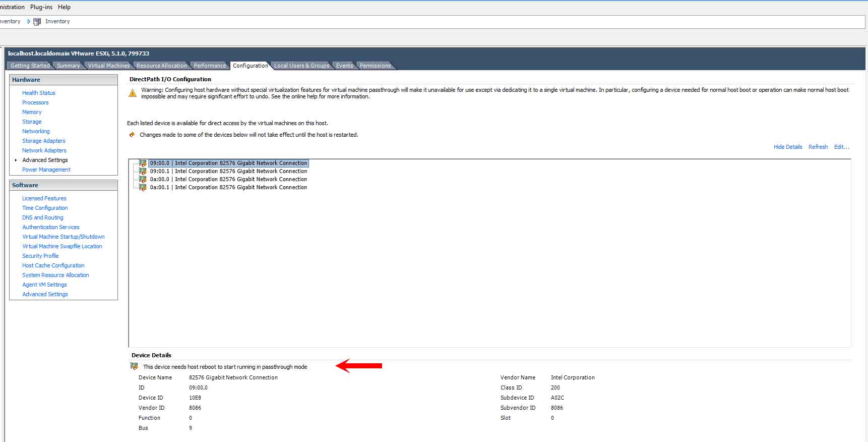Viewport: 868px width, 442px height.
Task: Open Licensed Features
Action: tap(44, 198)
